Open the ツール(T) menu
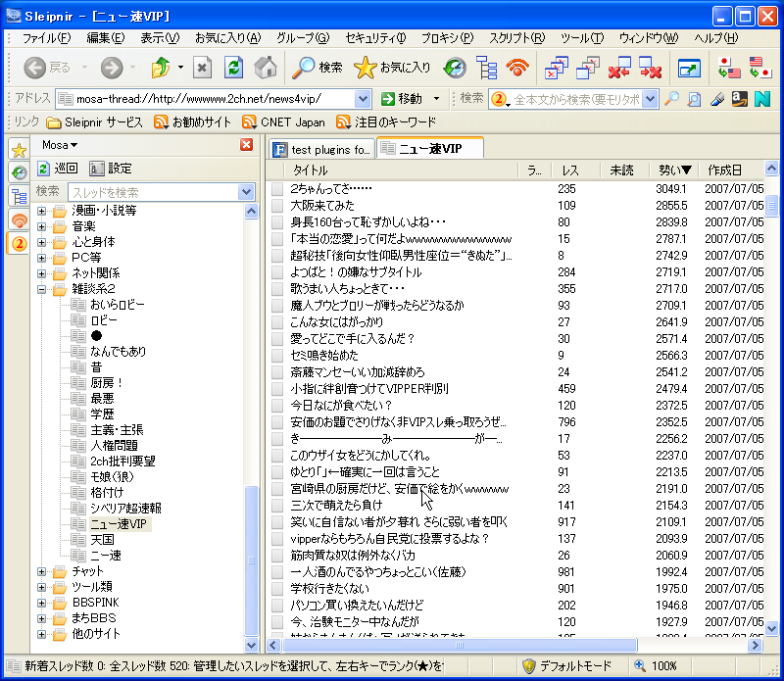 click(582, 38)
